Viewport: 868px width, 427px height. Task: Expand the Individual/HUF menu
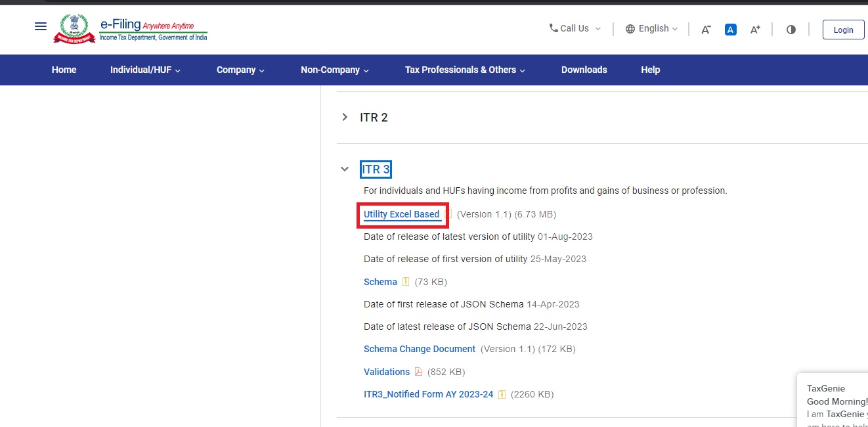coord(145,70)
